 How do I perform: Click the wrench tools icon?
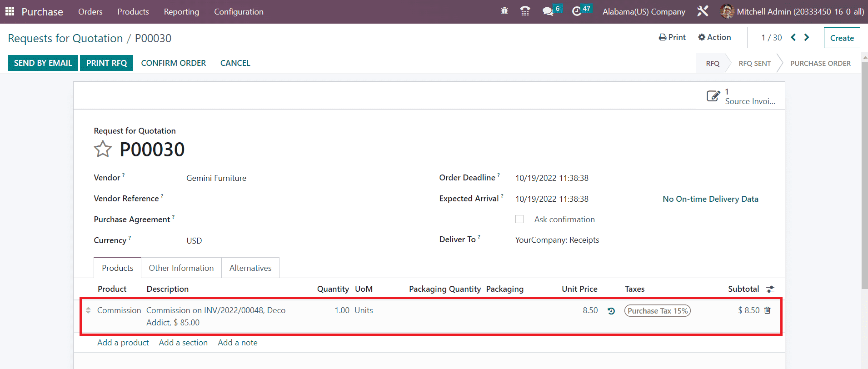point(703,11)
